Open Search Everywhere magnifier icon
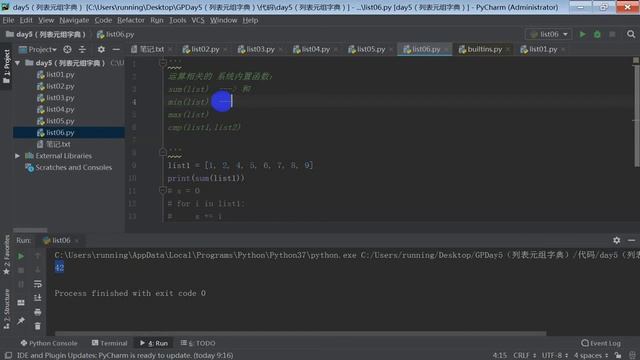Image resolution: width=640 pixels, height=360 pixels. pos(631,34)
